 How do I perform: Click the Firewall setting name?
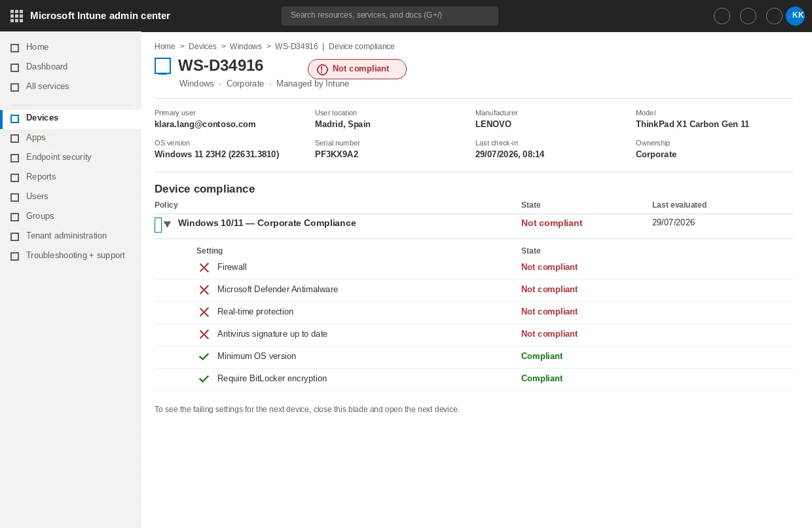point(232,267)
